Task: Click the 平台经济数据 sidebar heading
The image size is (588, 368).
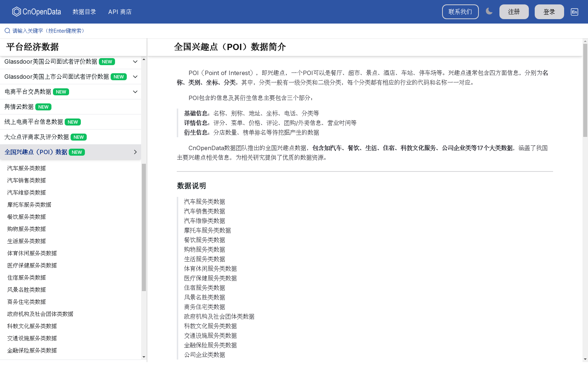Action: pos(32,47)
